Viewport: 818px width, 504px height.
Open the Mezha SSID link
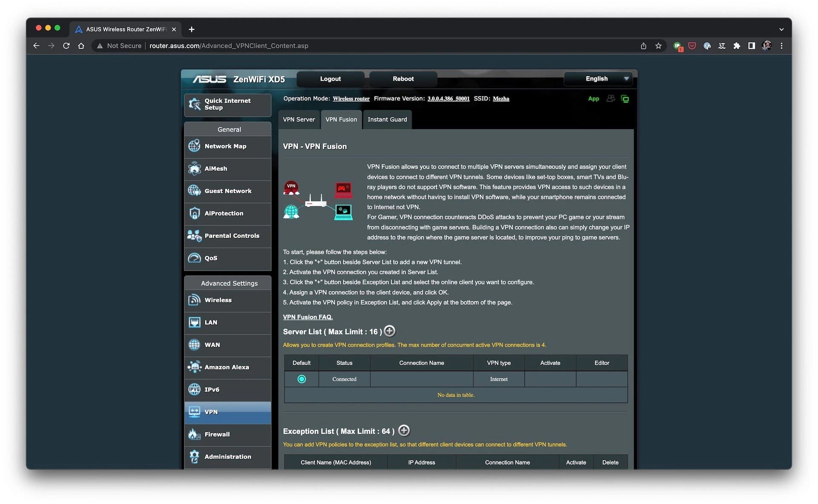[x=501, y=98]
